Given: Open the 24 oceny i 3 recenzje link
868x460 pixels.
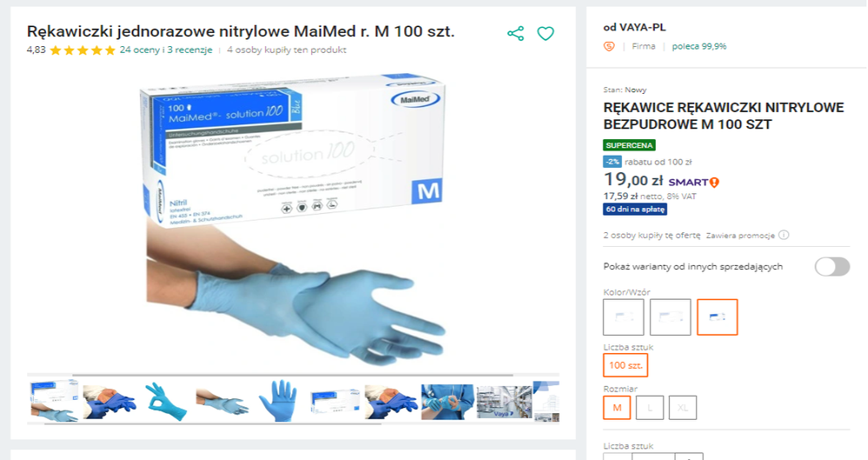Looking at the screenshot, I should [x=166, y=50].
